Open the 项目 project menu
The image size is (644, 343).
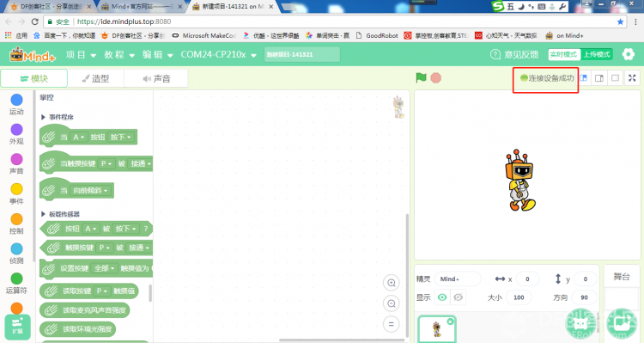coord(81,55)
